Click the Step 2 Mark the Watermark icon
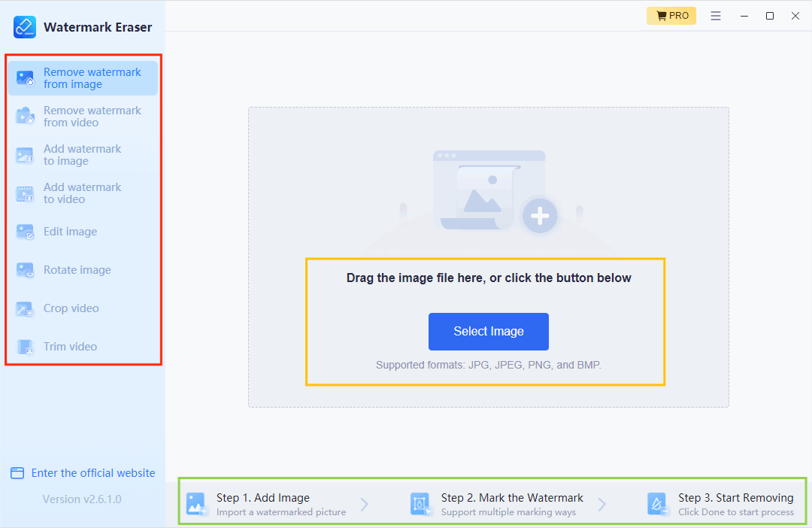Screen dimensions: 812x528 click(x=420, y=504)
